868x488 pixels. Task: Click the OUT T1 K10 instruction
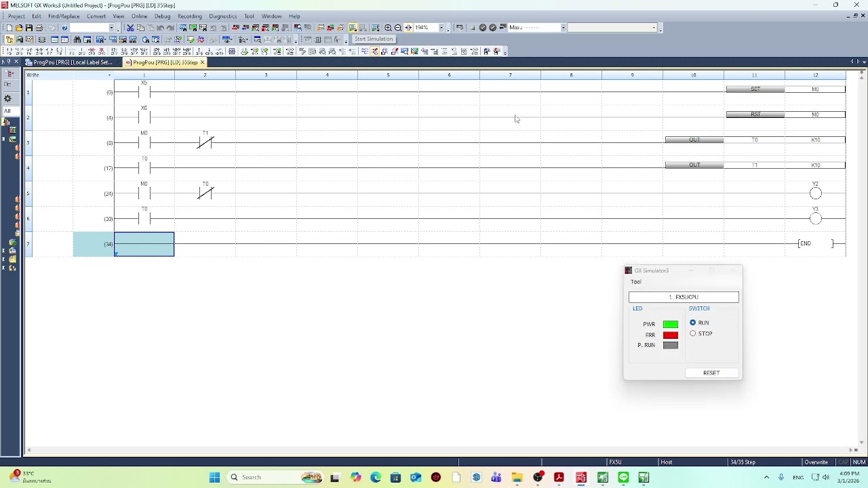pyautogui.click(x=755, y=165)
